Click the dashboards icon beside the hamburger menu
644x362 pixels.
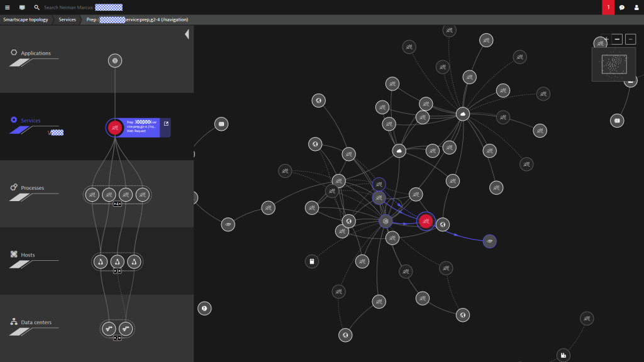coord(21,7)
